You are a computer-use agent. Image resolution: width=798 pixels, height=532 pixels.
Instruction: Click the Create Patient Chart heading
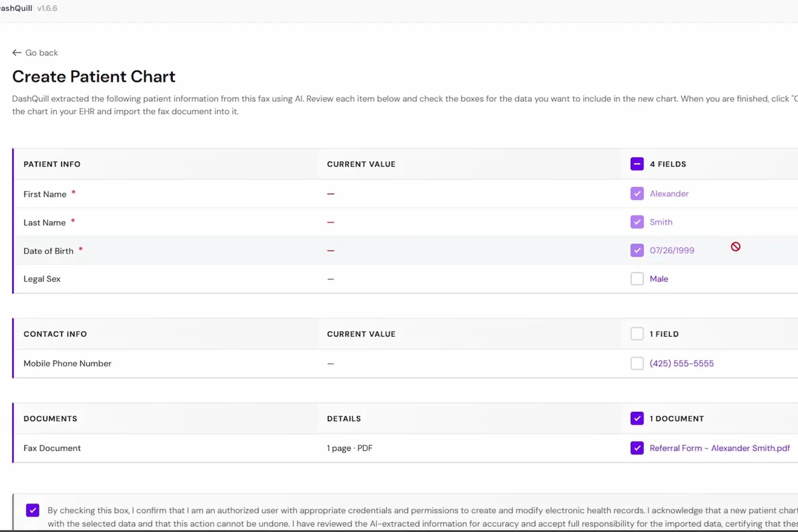(94, 76)
